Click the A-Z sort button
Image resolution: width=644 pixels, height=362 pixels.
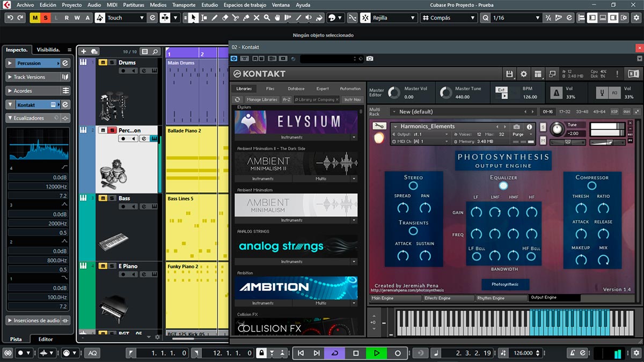(x=287, y=99)
